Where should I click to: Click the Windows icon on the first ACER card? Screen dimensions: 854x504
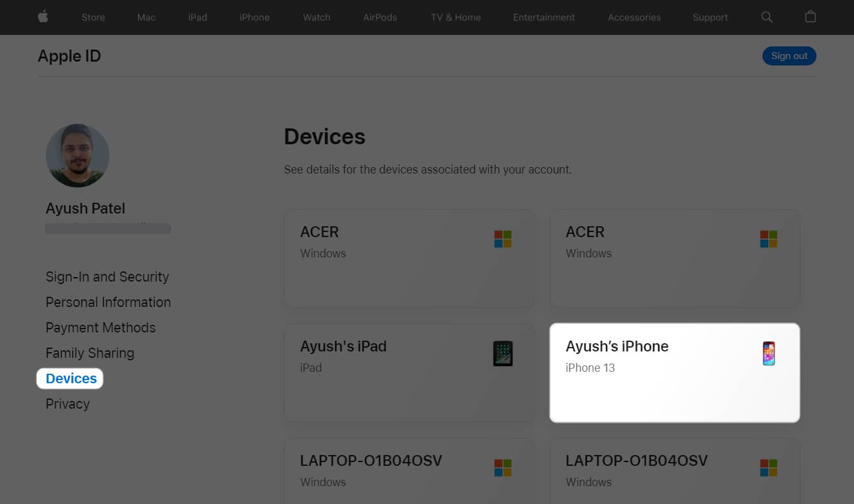coord(503,238)
